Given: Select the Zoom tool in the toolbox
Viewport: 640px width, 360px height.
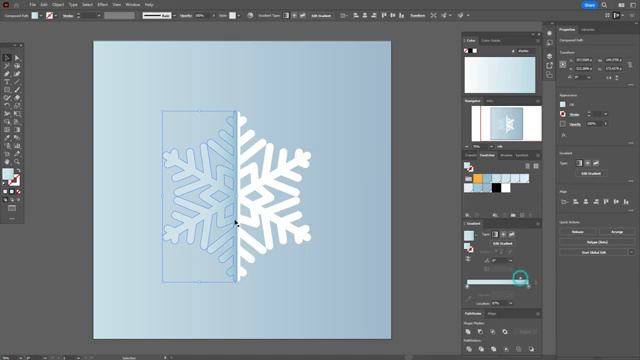Looking at the screenshot, I should pyautogui.click(x=17, y=162).
